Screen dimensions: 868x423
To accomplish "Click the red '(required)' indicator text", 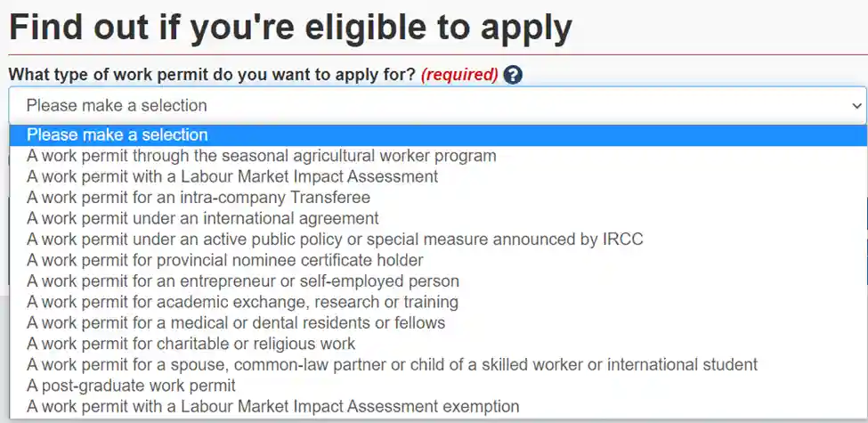I will point(459,74).
